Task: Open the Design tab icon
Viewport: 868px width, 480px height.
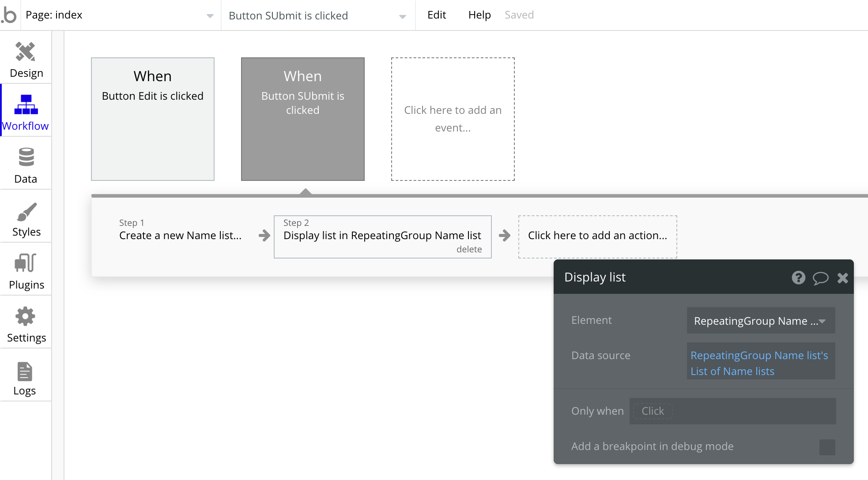Action: pos(26,52)
